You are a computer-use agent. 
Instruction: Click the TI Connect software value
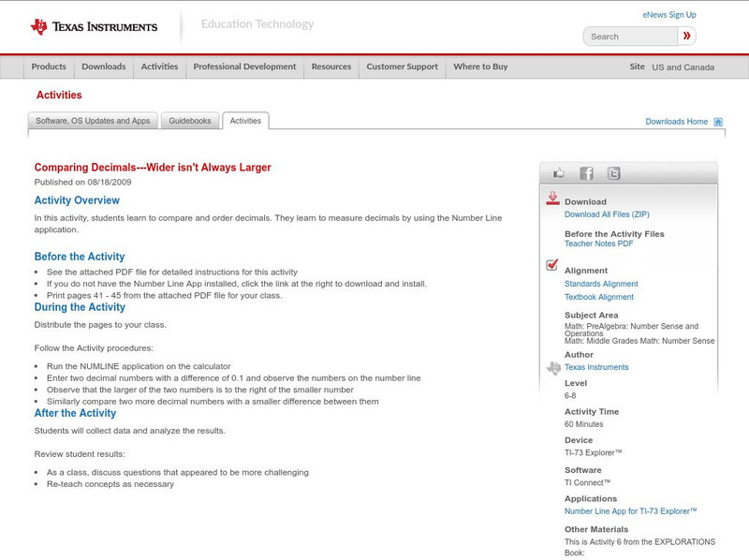588,482
